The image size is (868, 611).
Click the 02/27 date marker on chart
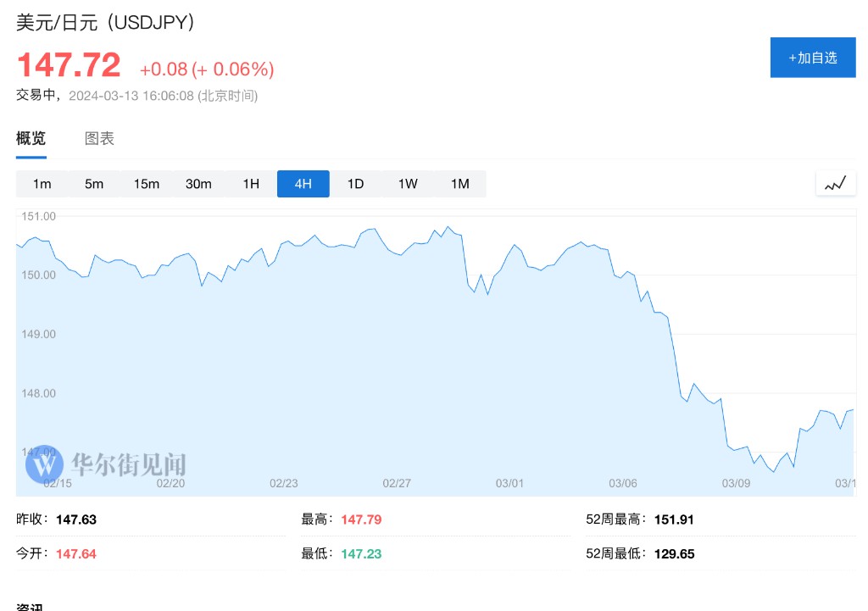click(x=397, y=483)
